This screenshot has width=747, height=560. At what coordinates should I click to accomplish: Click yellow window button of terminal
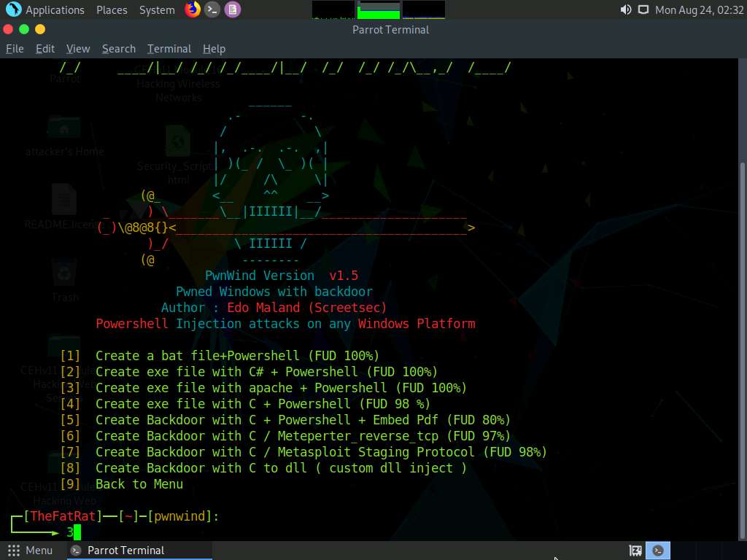pyautogui.click(x=40, y=29)
